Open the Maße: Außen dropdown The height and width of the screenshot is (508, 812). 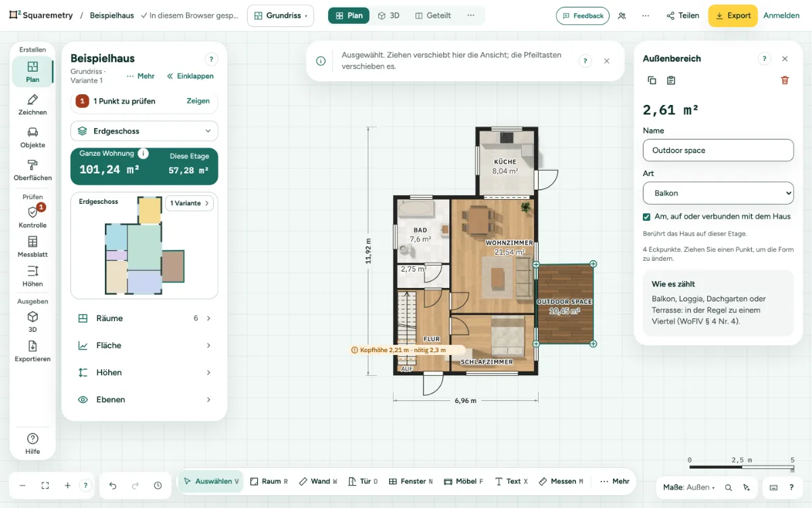[689, 488]
